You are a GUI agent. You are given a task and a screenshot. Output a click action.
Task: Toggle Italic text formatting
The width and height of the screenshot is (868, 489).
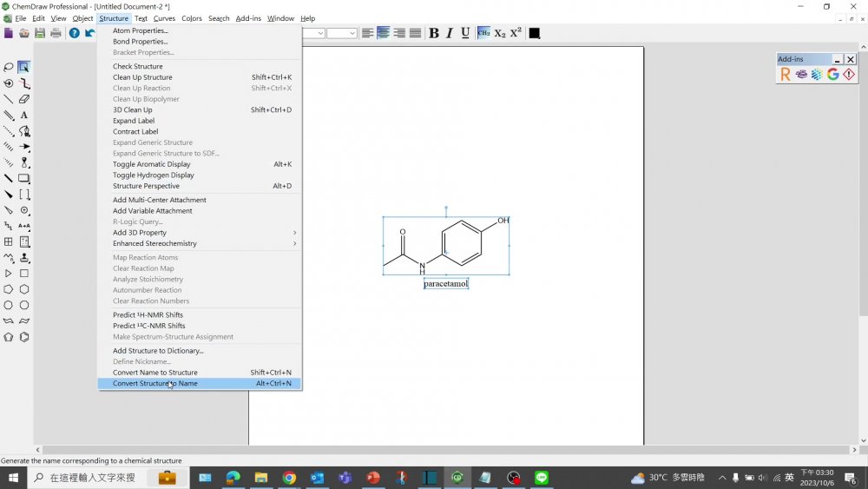click(450, 33)
